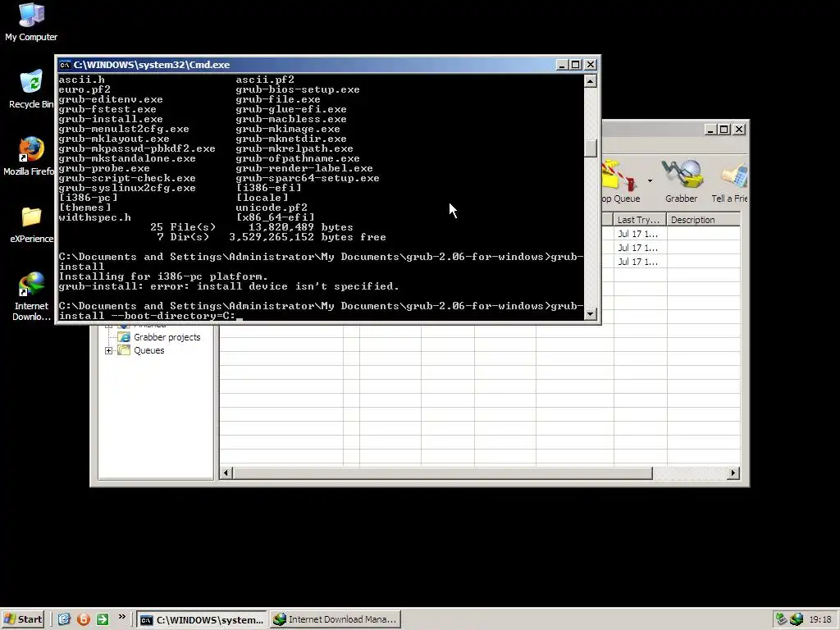Click left arrow of IDM horizontal scrollbar
This screenshot has height=630, width=840.
coord(226,473)
